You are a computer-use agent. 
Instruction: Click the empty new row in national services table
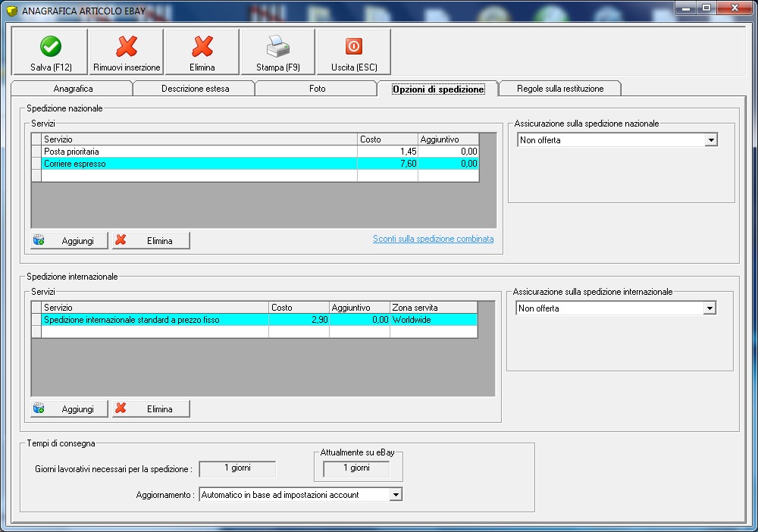click(260, 175)
